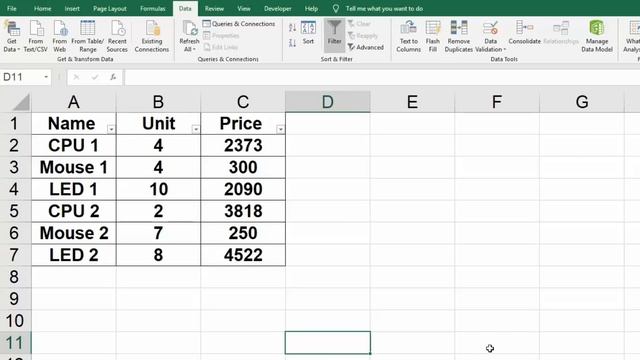Click Tell me what you want to do

pyautogui.click(x=384, y=9)
